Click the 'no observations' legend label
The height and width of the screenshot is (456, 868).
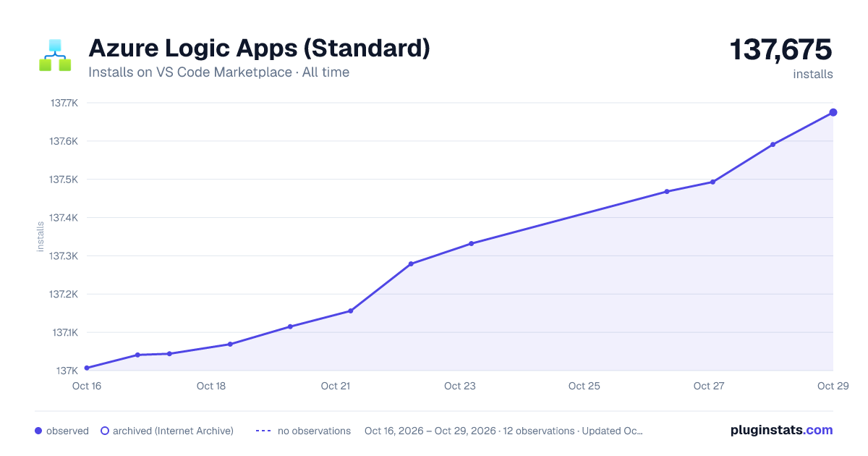click(x=314, y=431)
